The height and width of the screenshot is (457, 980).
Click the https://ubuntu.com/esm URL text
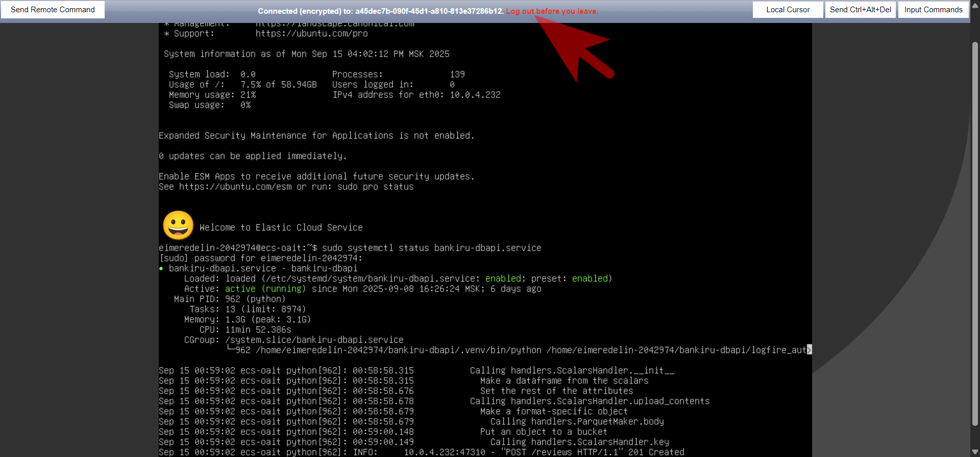point(235,187)
